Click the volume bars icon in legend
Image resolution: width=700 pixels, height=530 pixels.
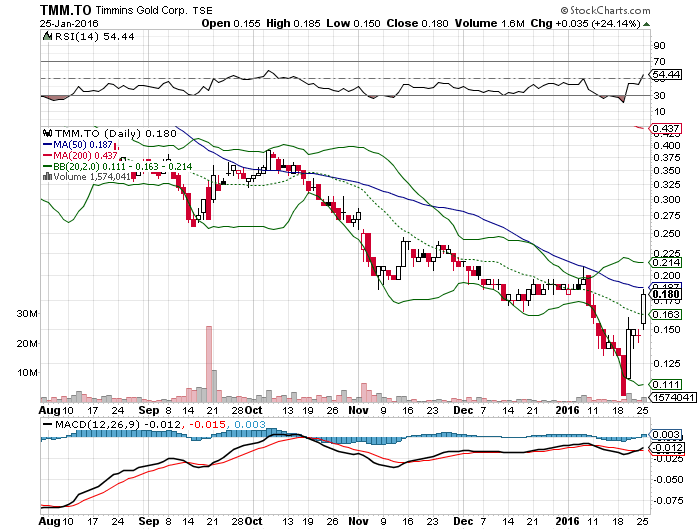(x=47, y=177)
